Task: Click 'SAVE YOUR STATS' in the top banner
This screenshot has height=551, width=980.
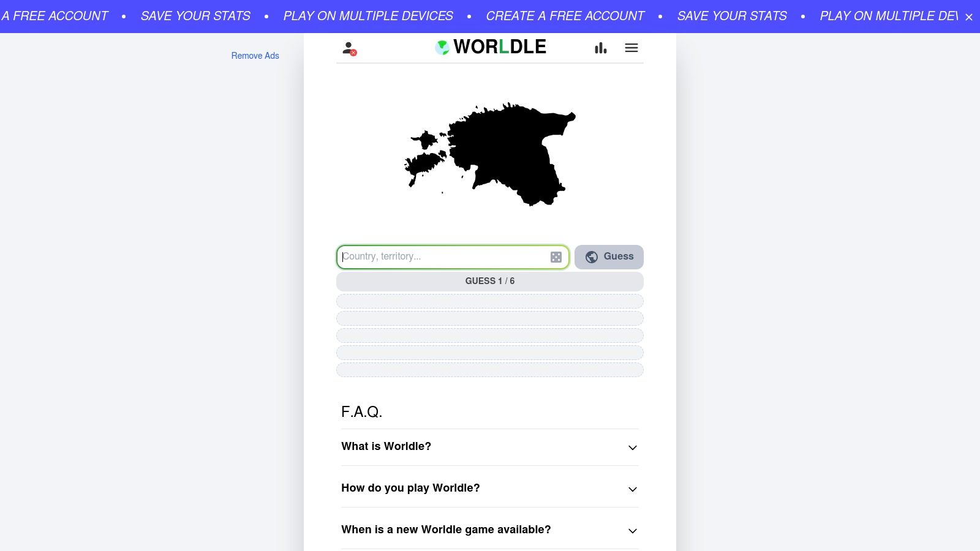Action: pos(196,16)
